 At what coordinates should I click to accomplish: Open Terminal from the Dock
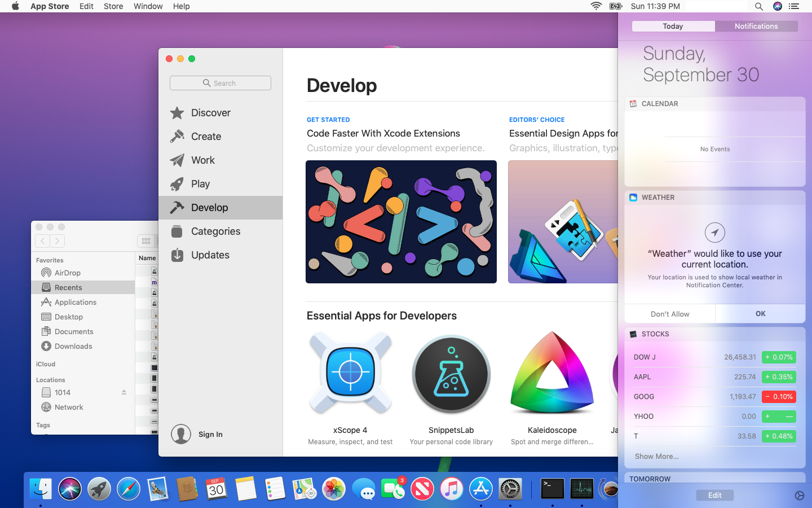553,489
